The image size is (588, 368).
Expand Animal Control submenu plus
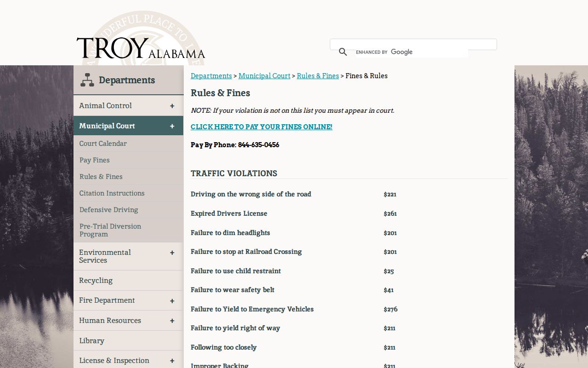[x=172, y=106]
